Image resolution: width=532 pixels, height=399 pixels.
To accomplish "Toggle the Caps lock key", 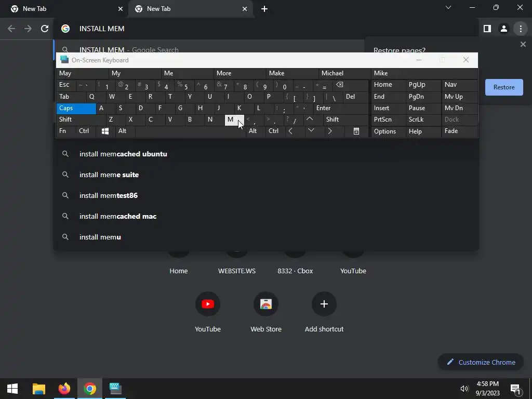I will click(x=76, y=108).
